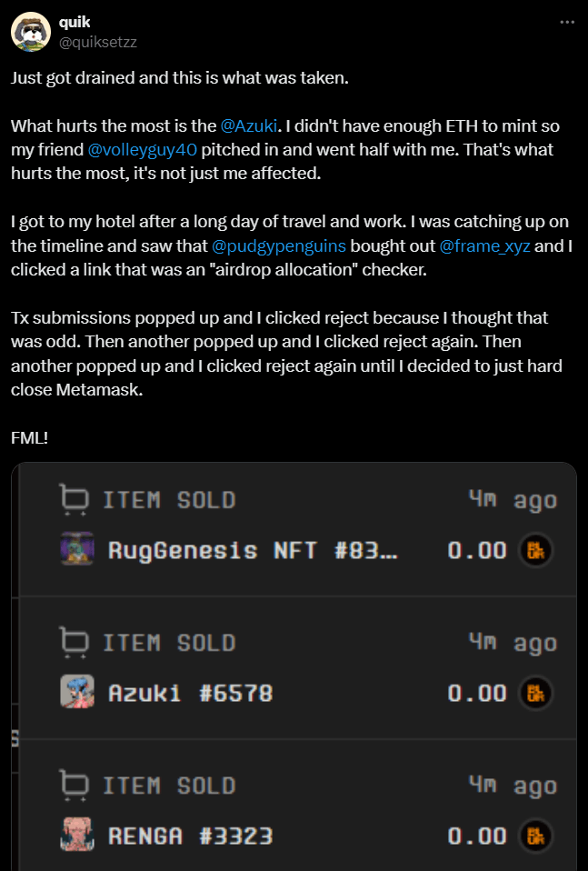Screen dimensions: 588x871
Task: Click the @Azuki mention link
Action: [x=249, y=126]
